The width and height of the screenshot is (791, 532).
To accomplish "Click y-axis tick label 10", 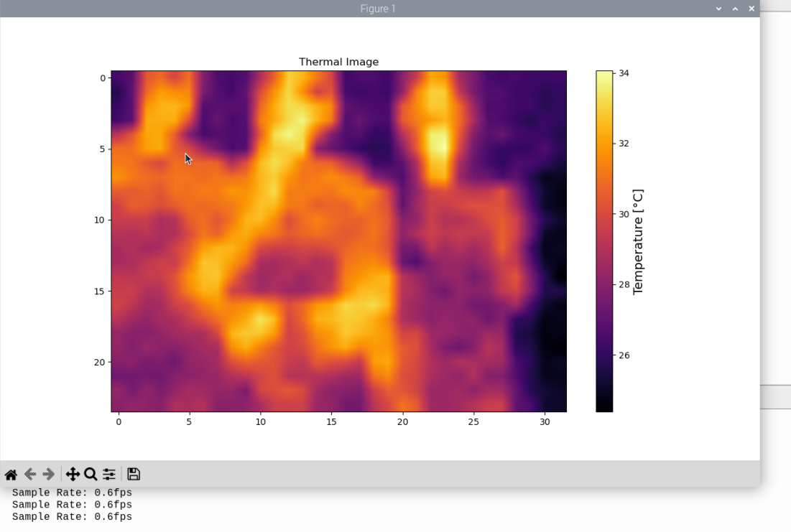I will pyautogui.click(x=100, y=220).
